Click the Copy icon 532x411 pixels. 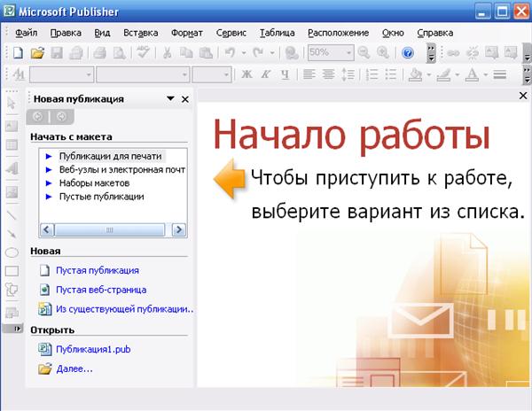[x=186, y=53]
